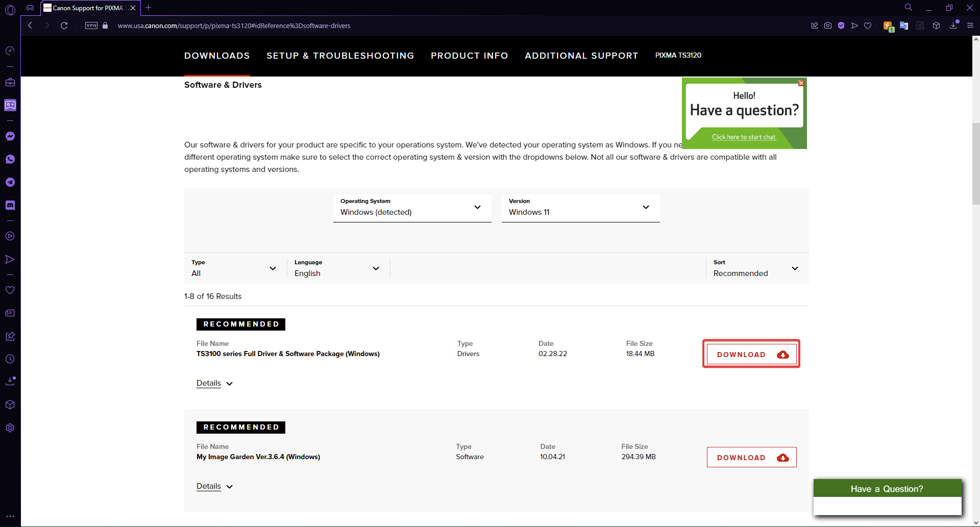This screenshot has width=980, height=527.
Task: Open the ad blocker shield icon
Action: click(x=841, y=26)
